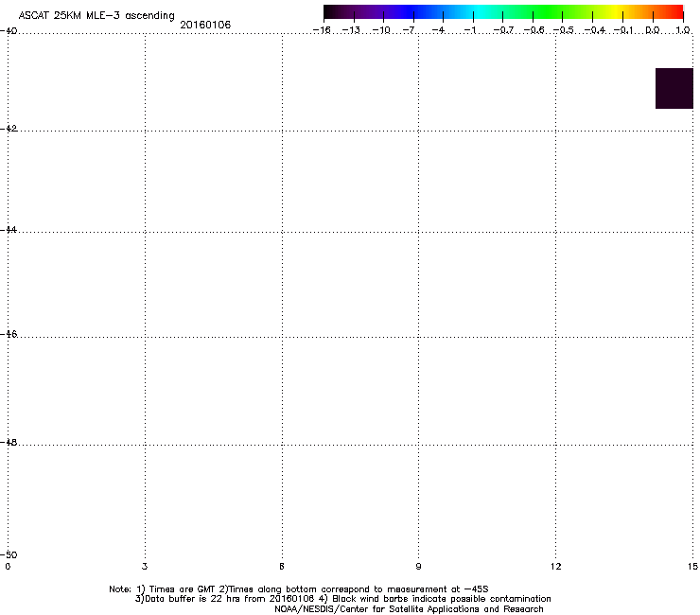Click colorbar label -0.4
This screenshot has width=700, height=615.
click(x=595, y=30)
